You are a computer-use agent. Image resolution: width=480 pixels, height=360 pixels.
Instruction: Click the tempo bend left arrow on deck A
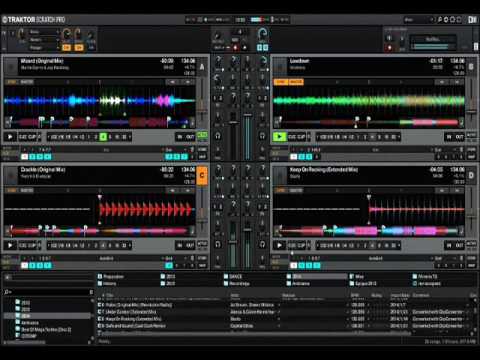tap(172, 82)
